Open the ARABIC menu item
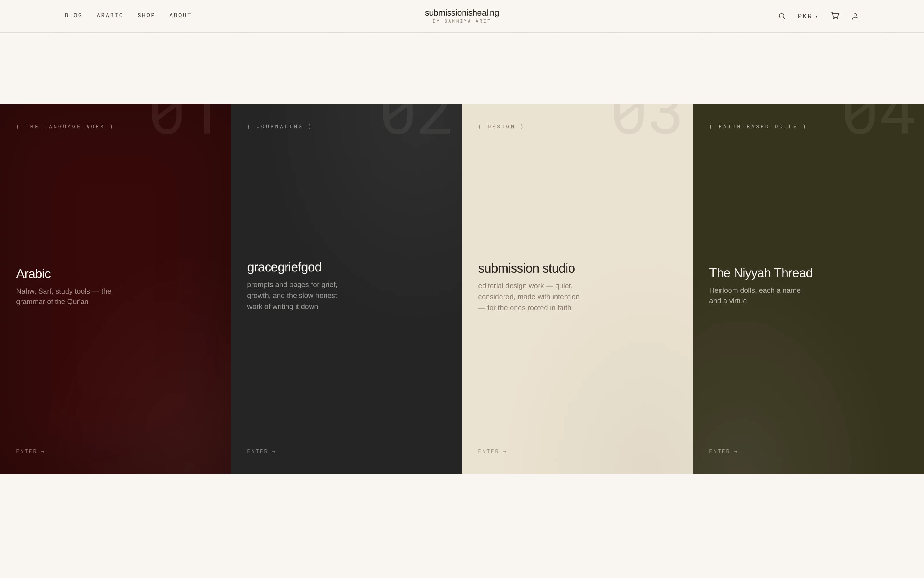This screenshot has height=578, width=924. [x=110, y=15]
